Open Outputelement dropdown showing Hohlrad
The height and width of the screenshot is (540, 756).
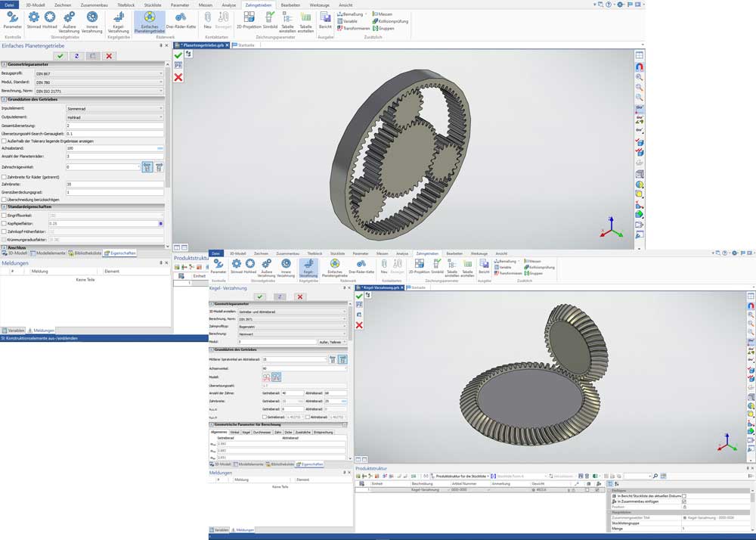pyautogui.click(x=115, y=117)
